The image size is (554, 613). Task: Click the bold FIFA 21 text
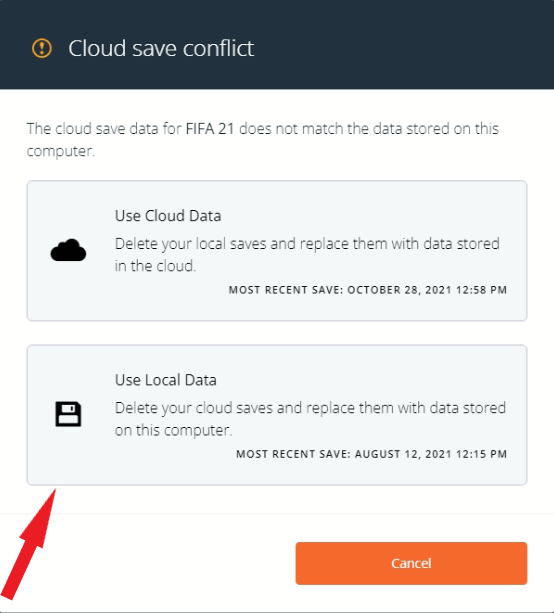[x=210, y=129]
